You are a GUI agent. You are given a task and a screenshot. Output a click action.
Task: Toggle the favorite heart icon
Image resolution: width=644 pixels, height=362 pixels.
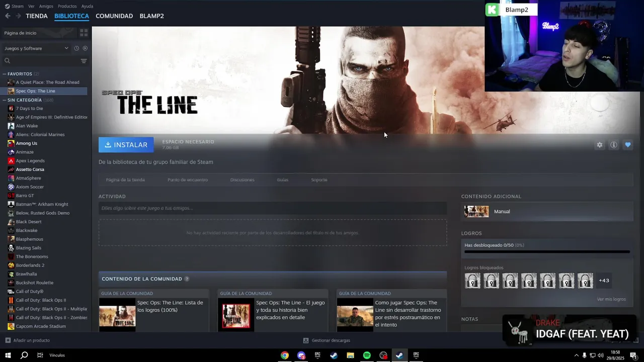tap(628, 145)
